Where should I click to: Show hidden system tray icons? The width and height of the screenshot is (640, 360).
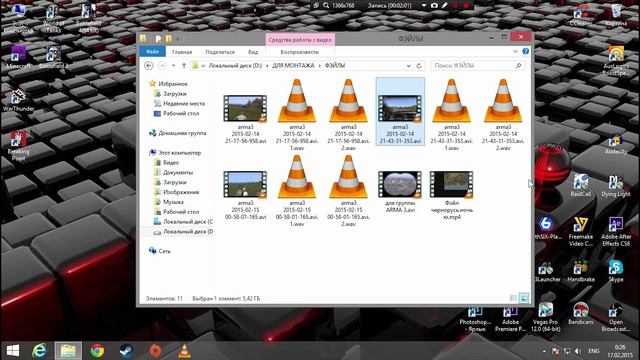[x=544, y=351]
